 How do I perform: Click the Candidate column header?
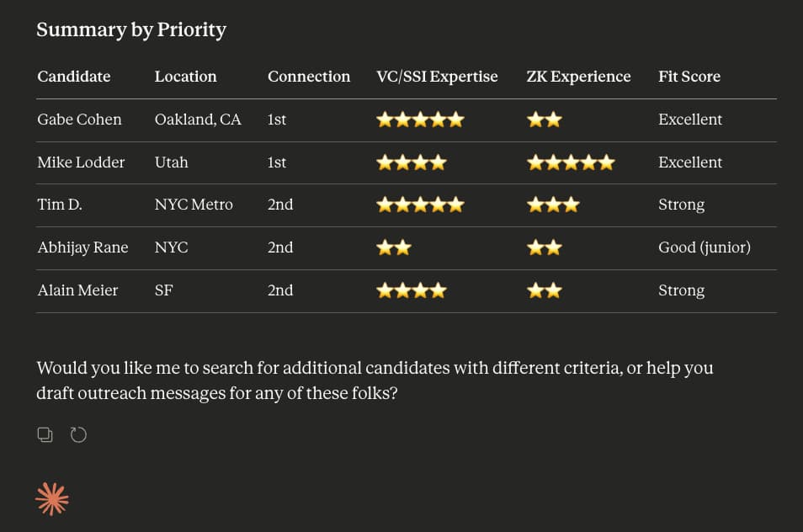[74, 77]
